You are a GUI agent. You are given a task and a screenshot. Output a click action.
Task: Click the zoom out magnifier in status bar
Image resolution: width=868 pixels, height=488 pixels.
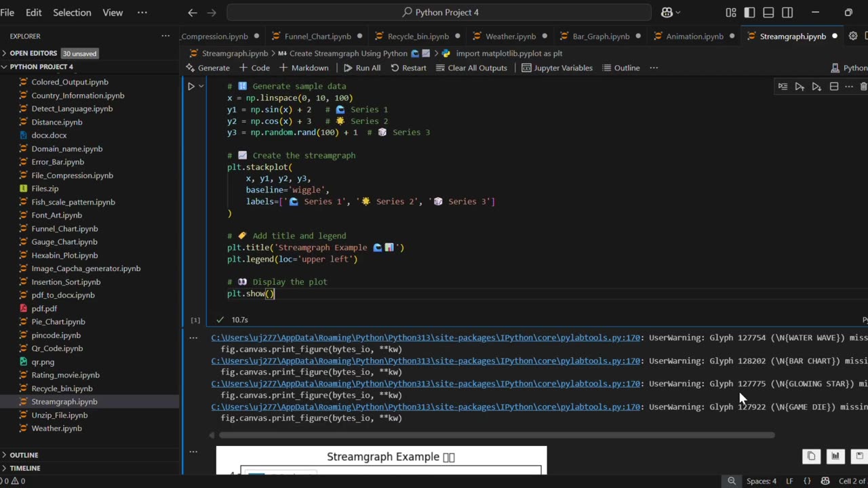pyautogui.click(x=732, y=481)
